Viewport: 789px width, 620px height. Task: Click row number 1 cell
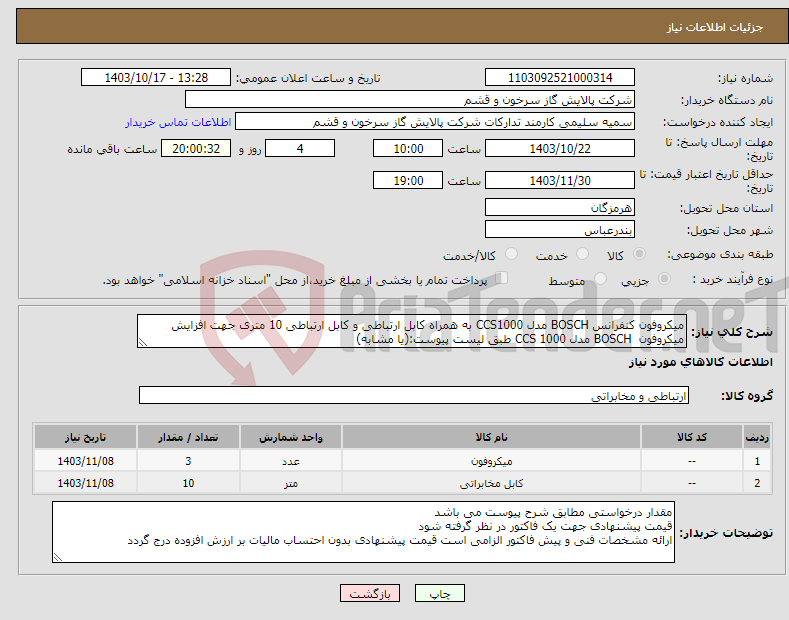coord(757,461)
